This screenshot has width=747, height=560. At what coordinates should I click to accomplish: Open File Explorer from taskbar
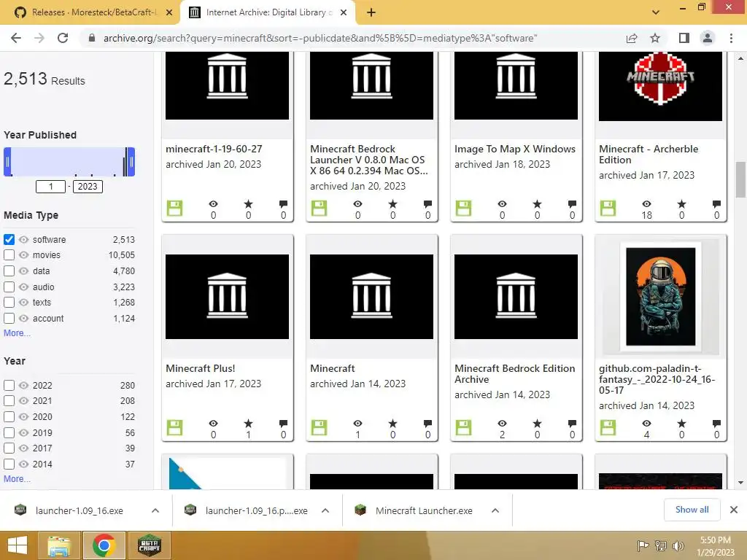pos(60,545)
